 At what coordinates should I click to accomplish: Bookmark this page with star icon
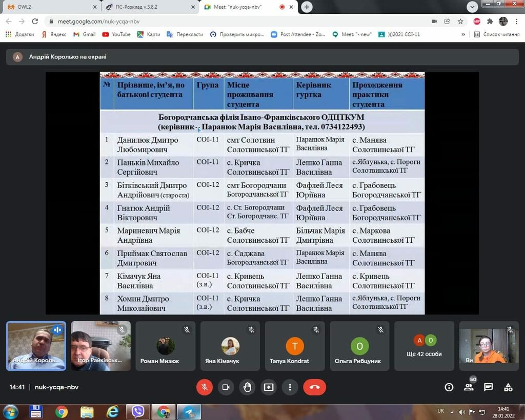(x=460, y=22)
